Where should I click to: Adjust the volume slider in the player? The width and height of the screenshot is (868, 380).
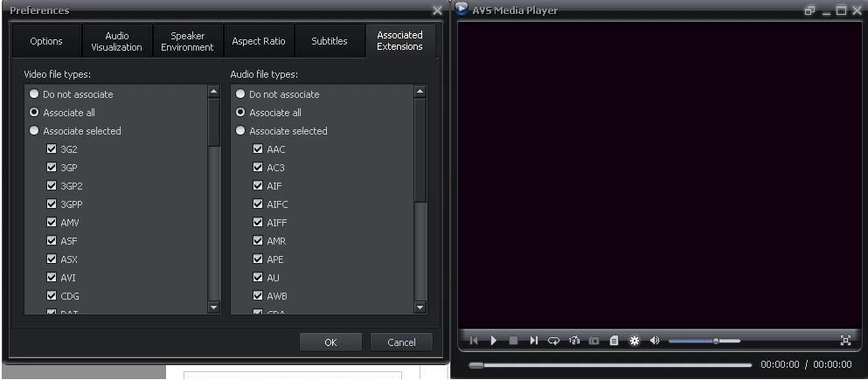tap(705, 341)
